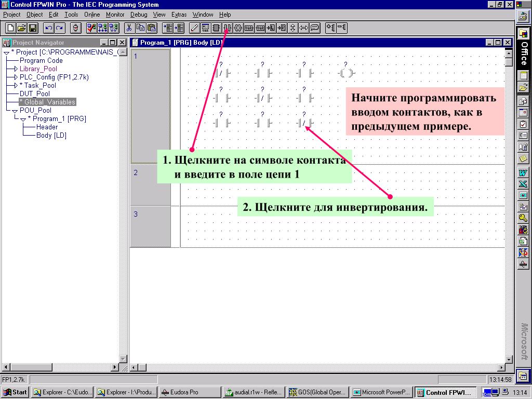Click the coil element in network 1

(346, 73)
